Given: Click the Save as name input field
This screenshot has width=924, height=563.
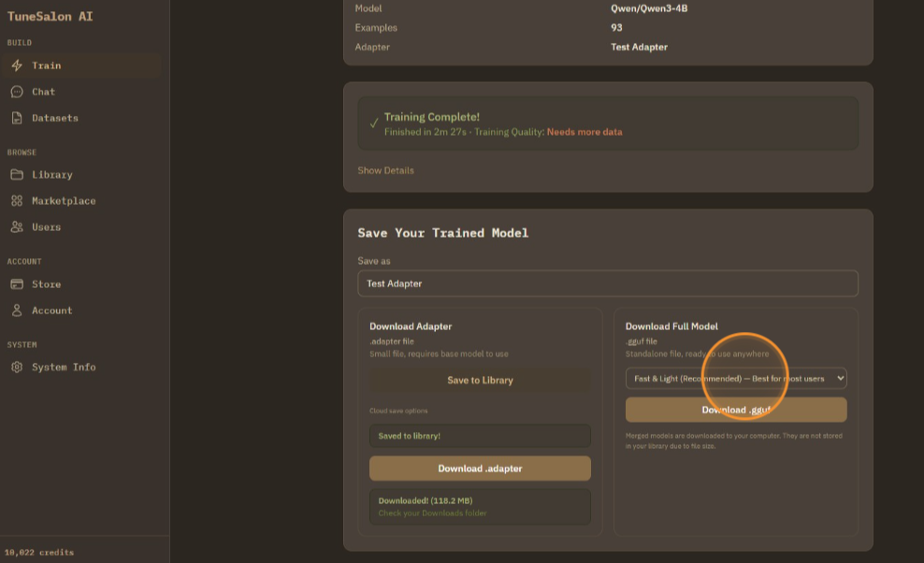Looking at the screenshot, I should coord(607,283).
